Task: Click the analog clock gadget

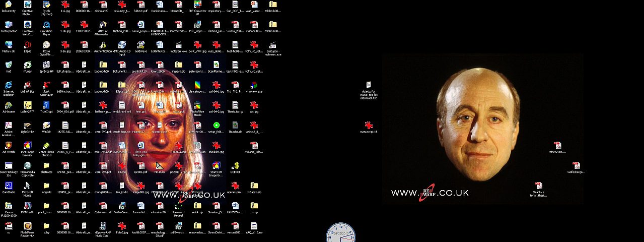Action: coord(341,233)
